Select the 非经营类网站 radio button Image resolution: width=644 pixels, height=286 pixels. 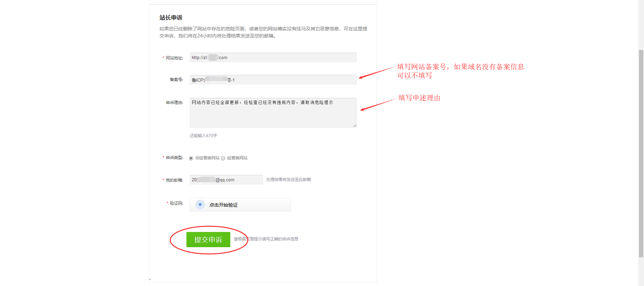191,158
